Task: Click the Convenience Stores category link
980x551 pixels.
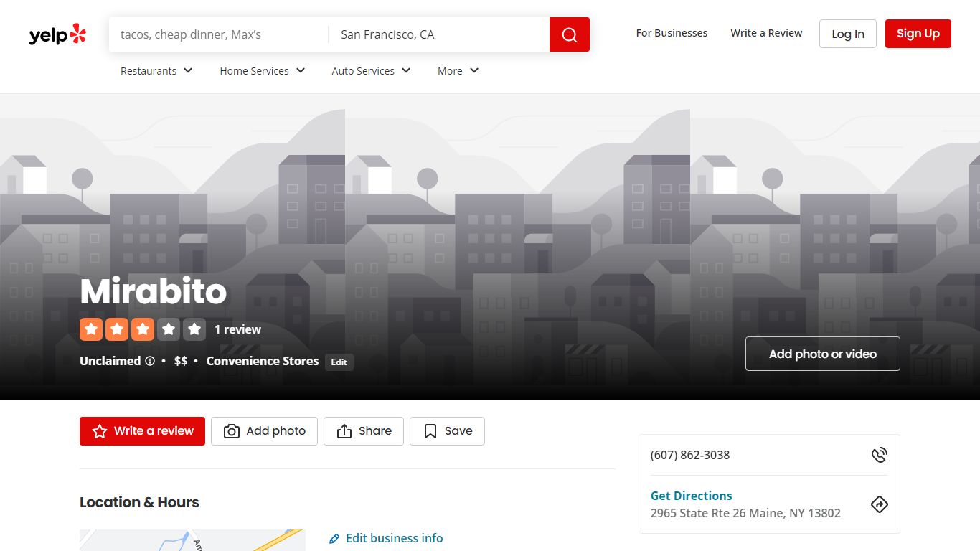Action: 263,361
